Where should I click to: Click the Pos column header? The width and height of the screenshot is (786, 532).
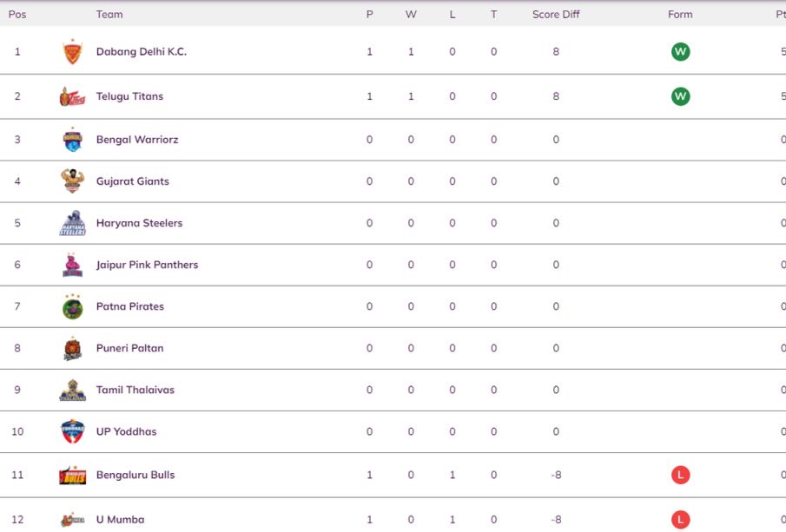[x=17, y=15]
